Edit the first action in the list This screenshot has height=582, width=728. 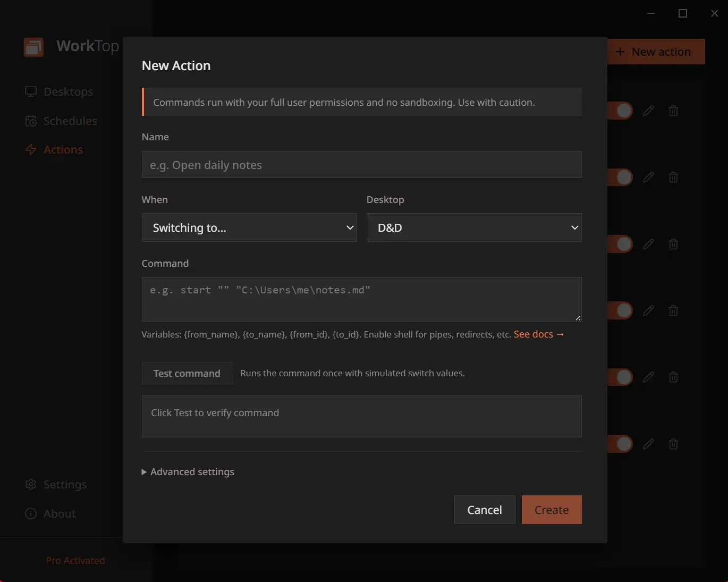tap(648, 111)
